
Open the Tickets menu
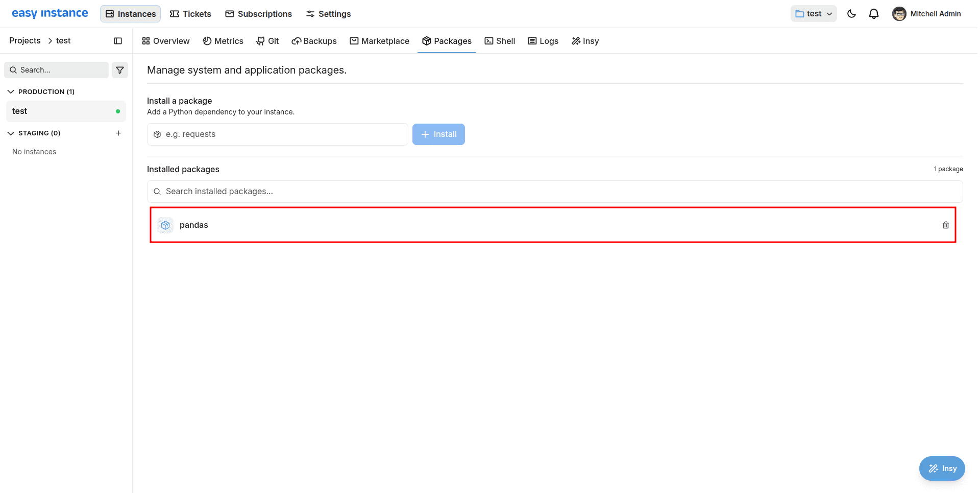pos(190,14)
